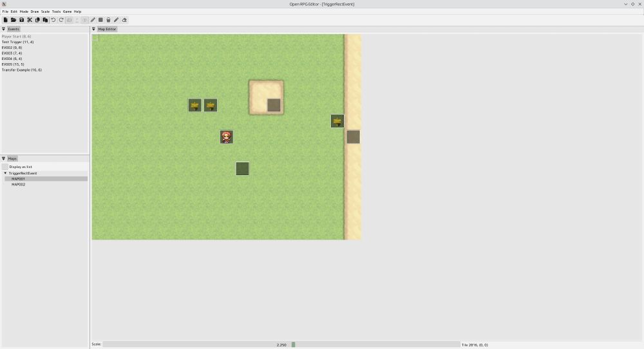Click the Cut scissors icon
Screen dimensions: 644x349
click(x=30, y=20)
